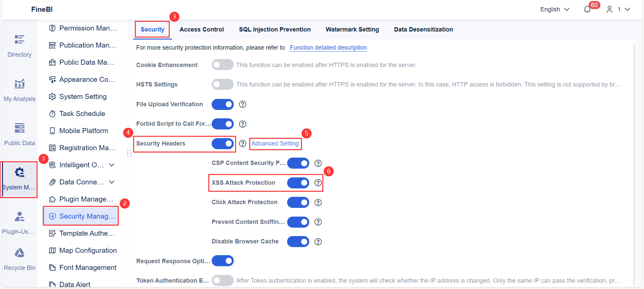Open the Data Desensitization tab
Image resolution: width=644 pixels, height=289 pixels.
[423, 30]
